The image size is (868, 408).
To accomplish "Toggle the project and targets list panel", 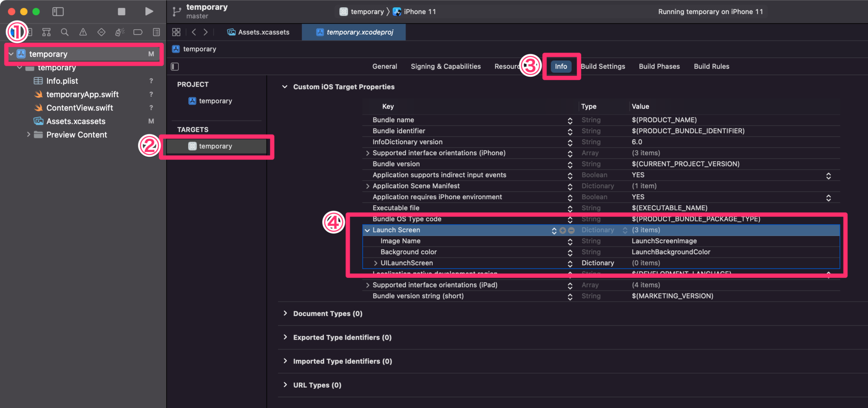I will [x=175, y=67].
